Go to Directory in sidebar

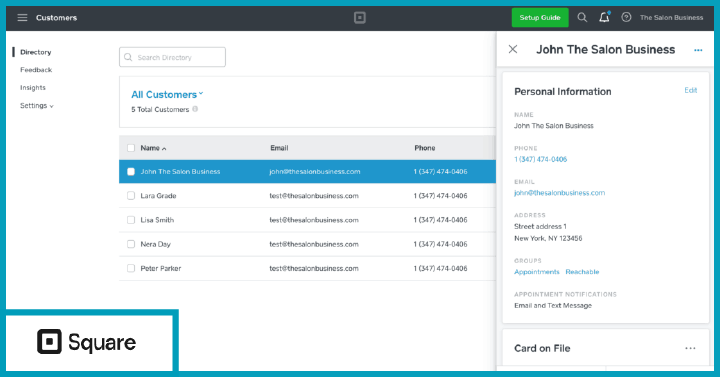[35, 52]
